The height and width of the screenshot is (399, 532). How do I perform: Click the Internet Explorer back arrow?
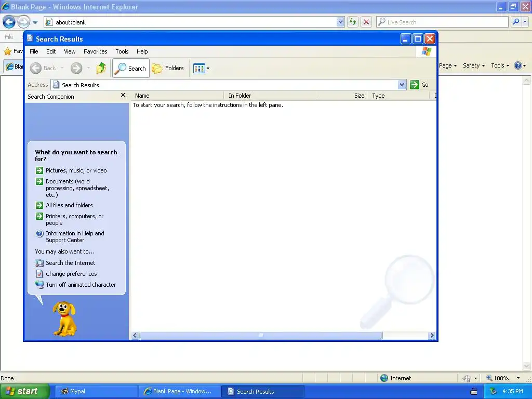(9, 22)
